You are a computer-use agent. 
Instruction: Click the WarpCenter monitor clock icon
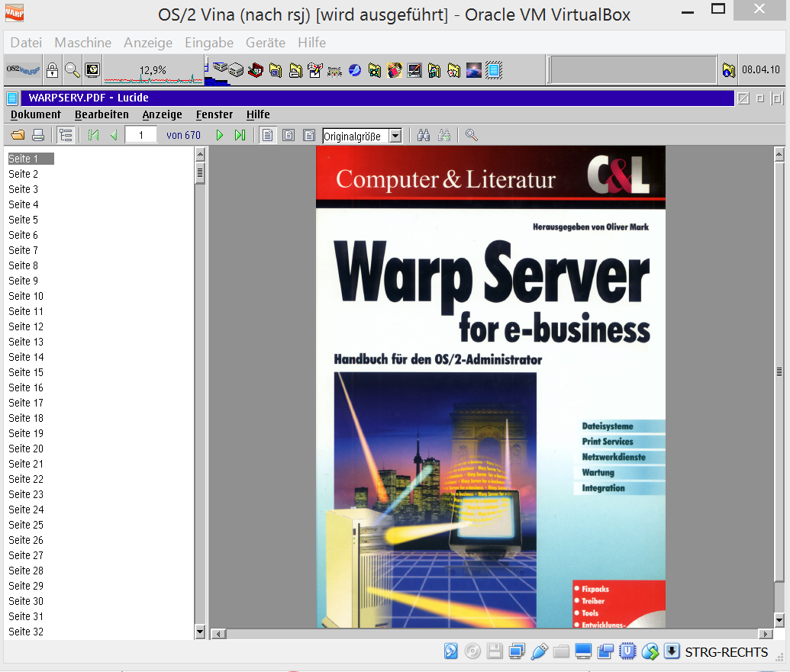[x=92, y=70]
